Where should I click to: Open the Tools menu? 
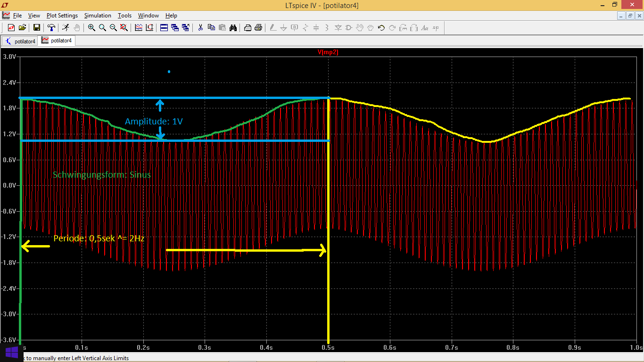click(x=124, y=16)
